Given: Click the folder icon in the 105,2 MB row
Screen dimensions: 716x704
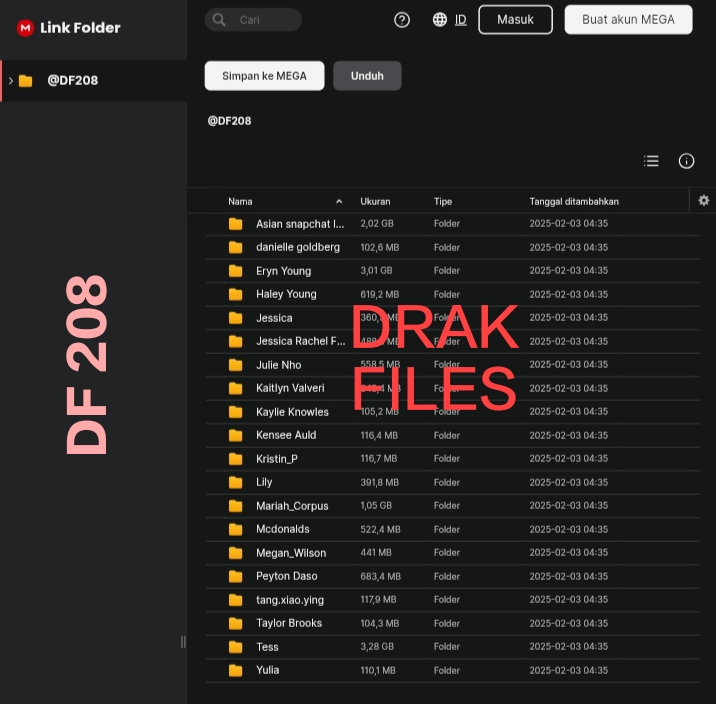Looking at the screenshot, I should pos(236,412).
